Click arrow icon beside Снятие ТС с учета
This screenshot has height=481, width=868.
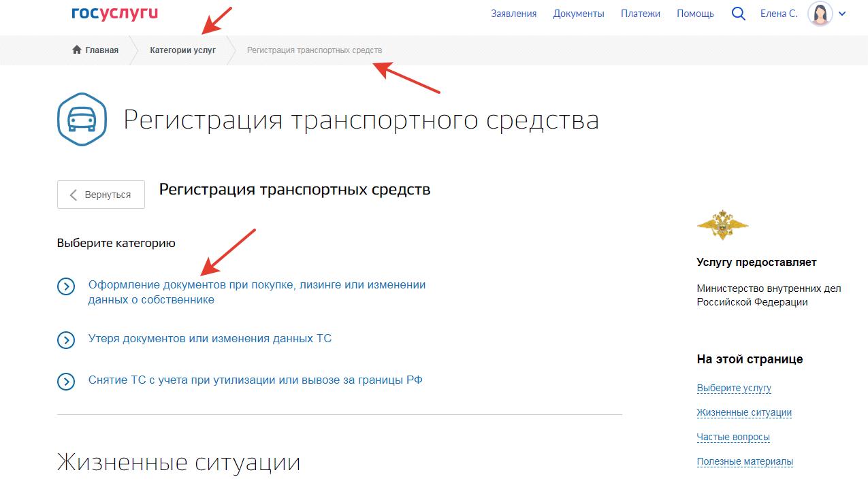(66, 381)
